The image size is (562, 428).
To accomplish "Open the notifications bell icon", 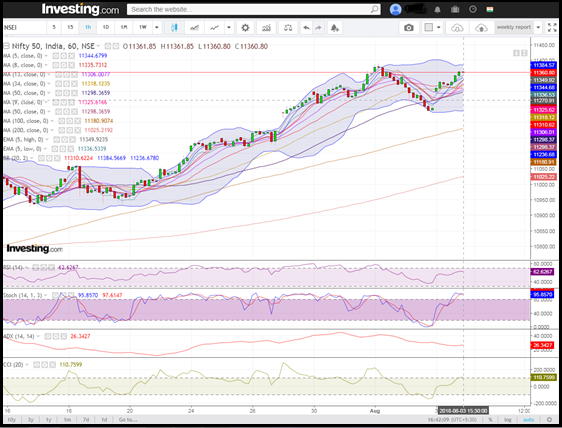I will (x=437, y=9).
